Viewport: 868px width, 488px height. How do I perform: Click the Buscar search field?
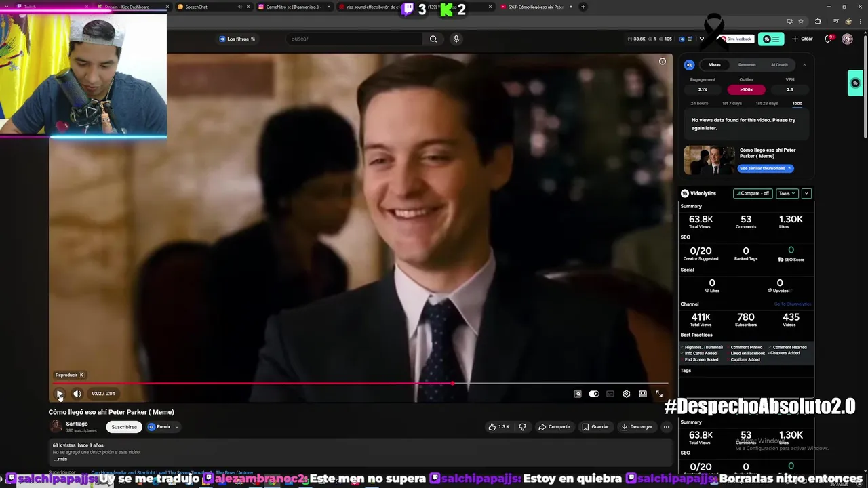click(355, 39)
